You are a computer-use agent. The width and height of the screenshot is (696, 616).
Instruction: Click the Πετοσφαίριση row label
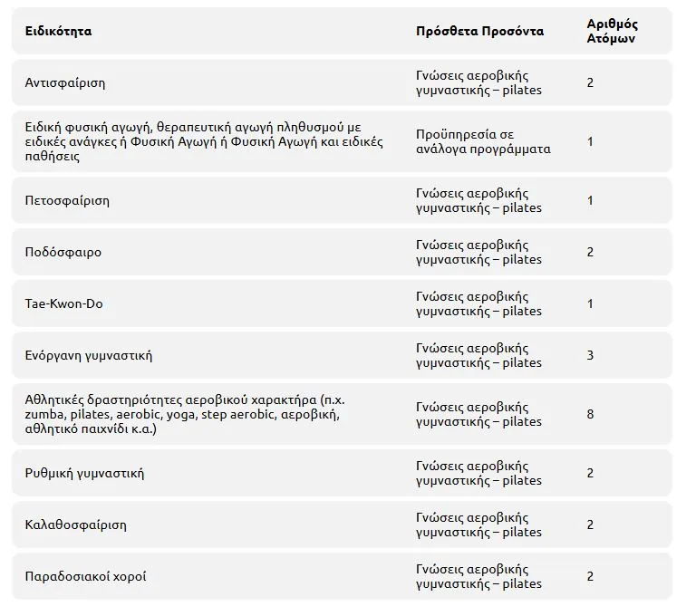(x=67, y=200)
